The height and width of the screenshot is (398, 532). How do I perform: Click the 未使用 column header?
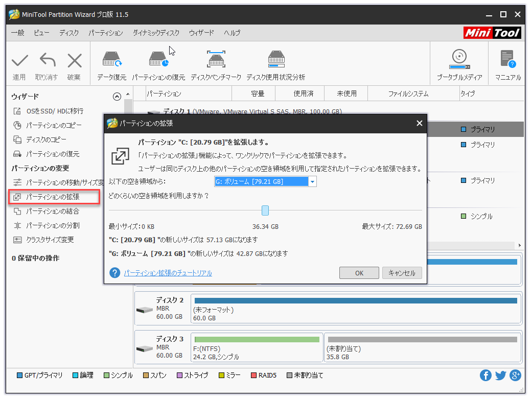(347, 93)
